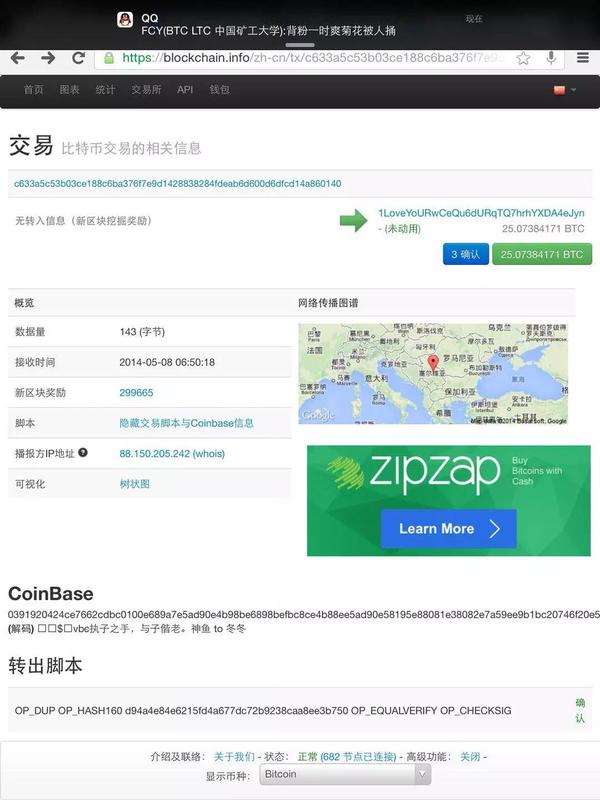Toggle 高级功能 关闭 link
The image size is (600, 800).
click(x=470, y=757)
